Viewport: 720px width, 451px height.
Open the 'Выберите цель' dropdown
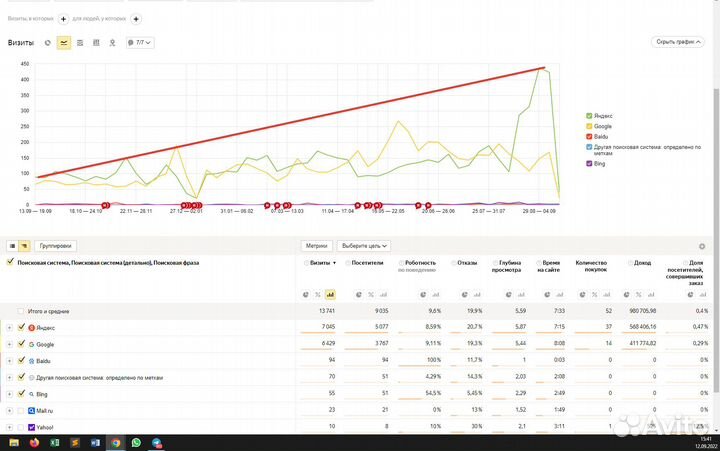click(x=364, y=246)
